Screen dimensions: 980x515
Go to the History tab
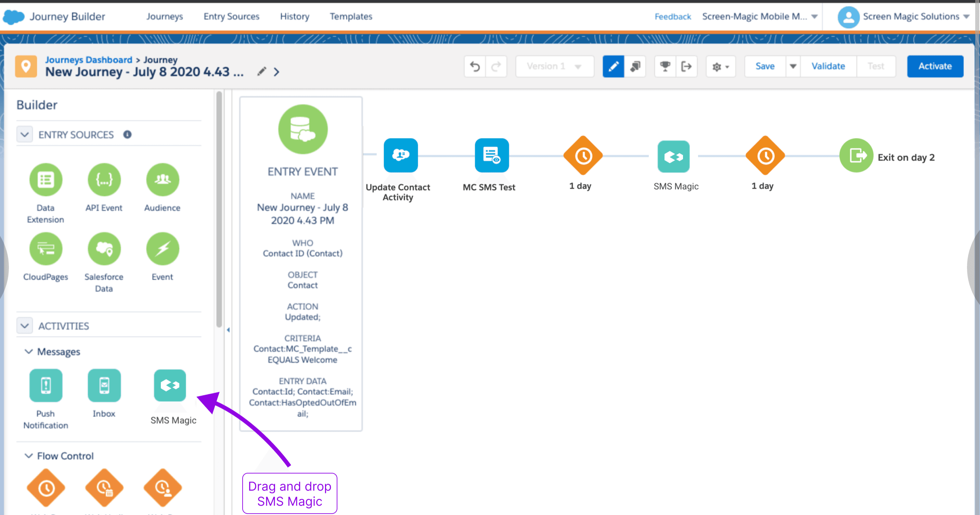point(295,16)
